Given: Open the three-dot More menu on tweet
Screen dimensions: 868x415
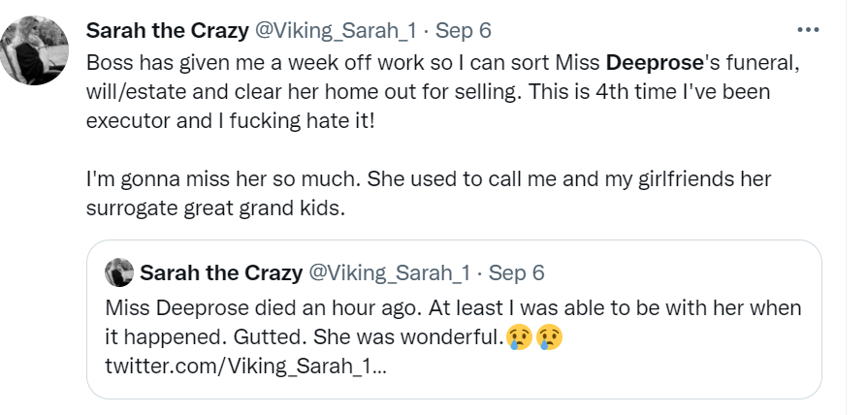Looking at the screenshot, I should pyautogui.click(x=808, y=30).
